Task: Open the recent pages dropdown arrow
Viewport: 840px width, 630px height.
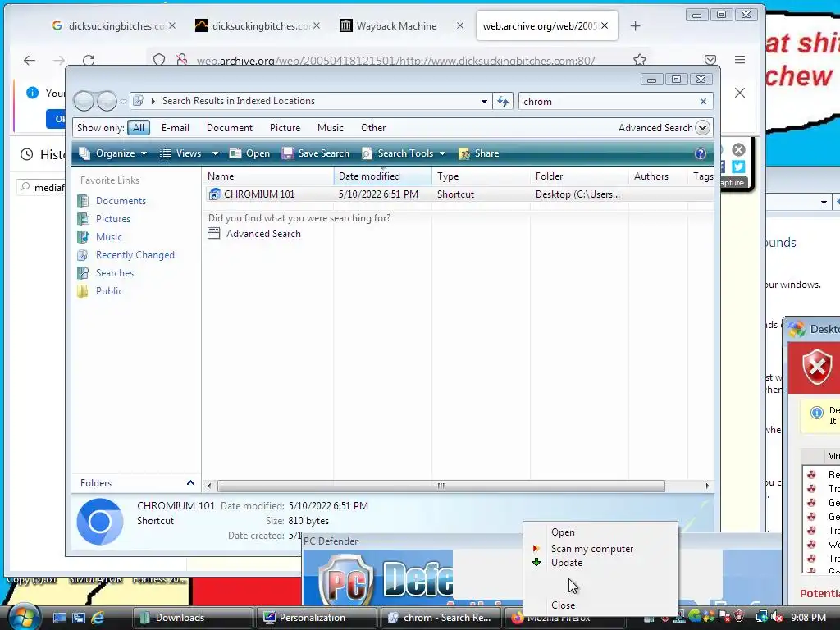Action: click(123, 101)
